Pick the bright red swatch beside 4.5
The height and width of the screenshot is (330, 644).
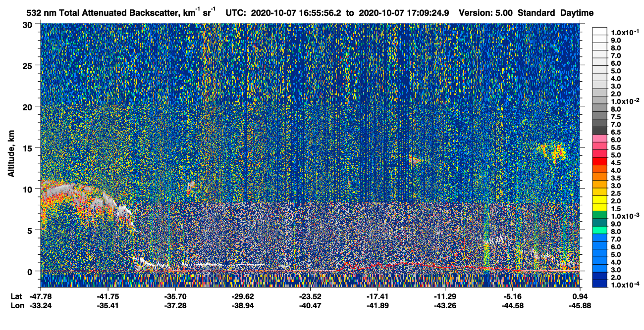click(x=600, y=162)
